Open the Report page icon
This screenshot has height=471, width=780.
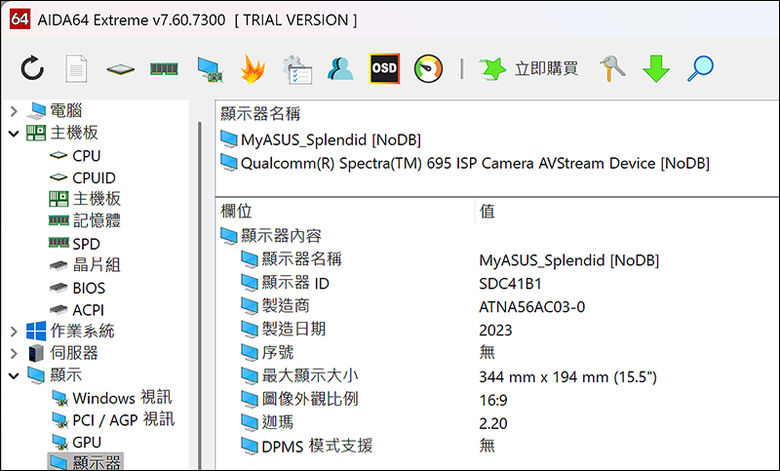tap(76, 69)
